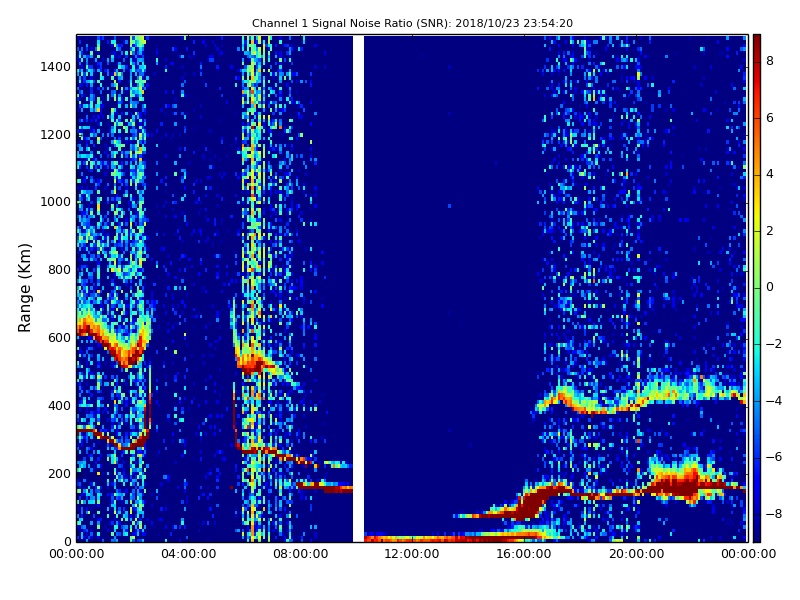Click colorbar label 4
800x600 pixels.
(x=769, y=174)
